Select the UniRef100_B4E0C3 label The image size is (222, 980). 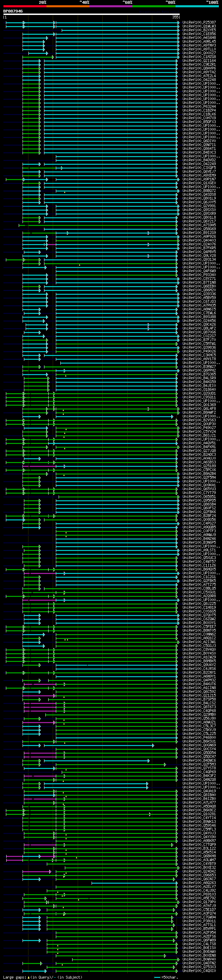[x=199, y=153]
